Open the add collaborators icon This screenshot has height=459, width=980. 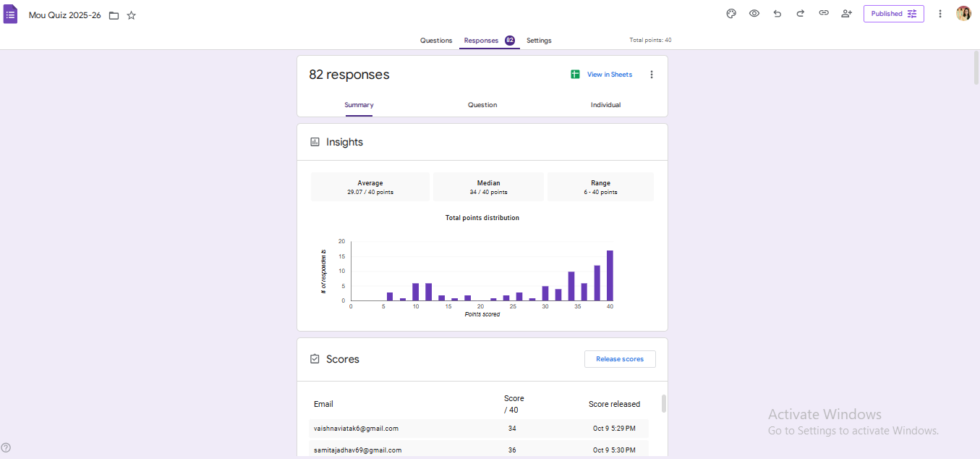pyautogui.click(x=846, y=14)
